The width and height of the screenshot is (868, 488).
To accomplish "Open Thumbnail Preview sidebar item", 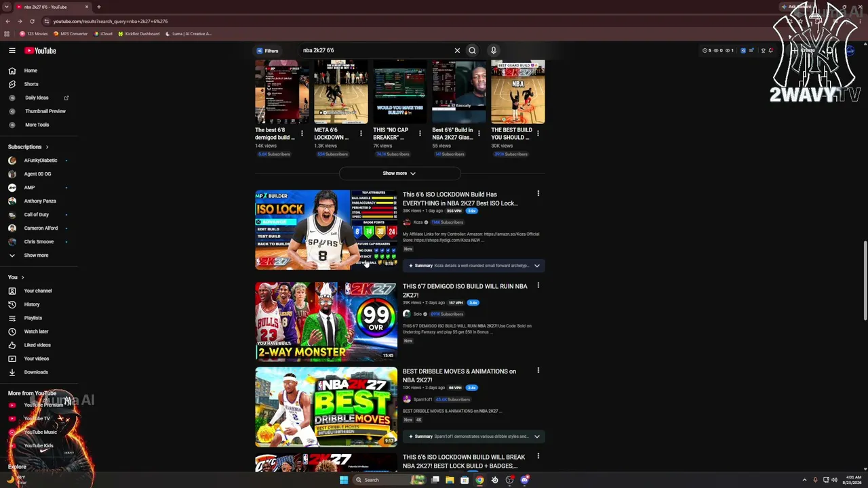I will (45, 111).
